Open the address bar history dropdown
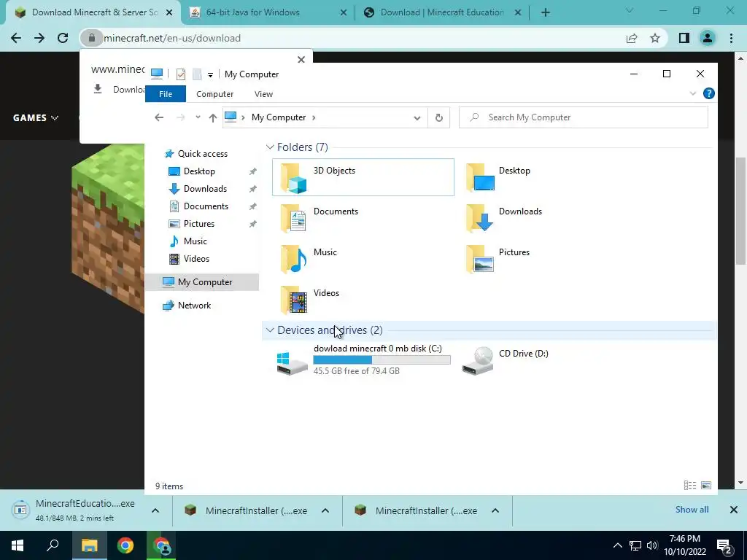 [417, 117]
